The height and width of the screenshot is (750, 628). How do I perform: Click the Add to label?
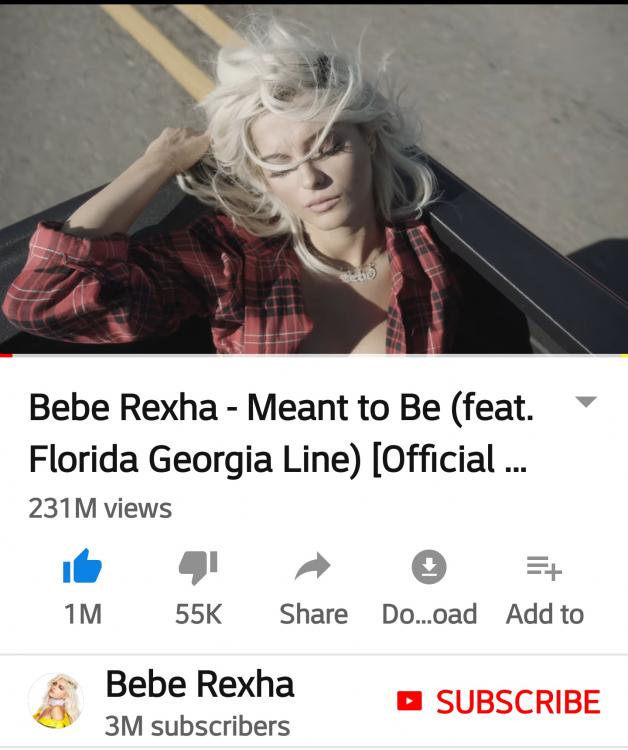pyautogui.click(x=545, y=614)
